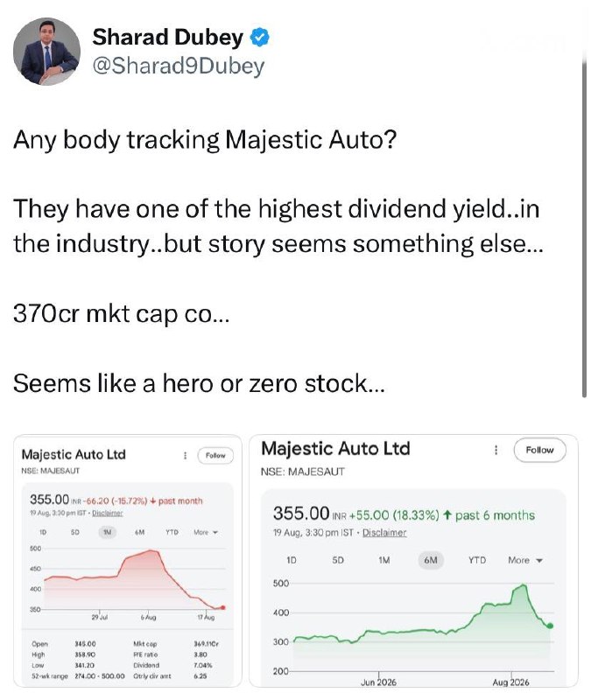The height and width of the screenshot is (700, 591).
Task: Open three-dot menu on right stock card
Action: 496,450
